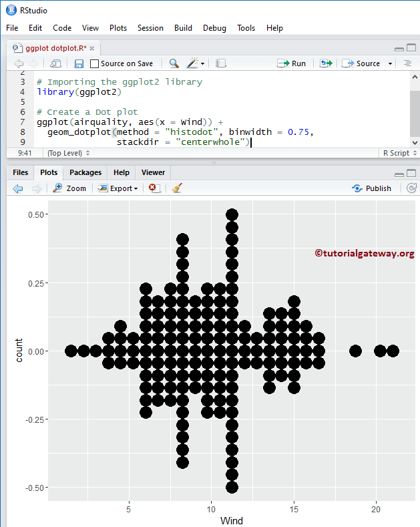Maximize the Plots pane
The image size is (420, 527).
coord(411,173)
